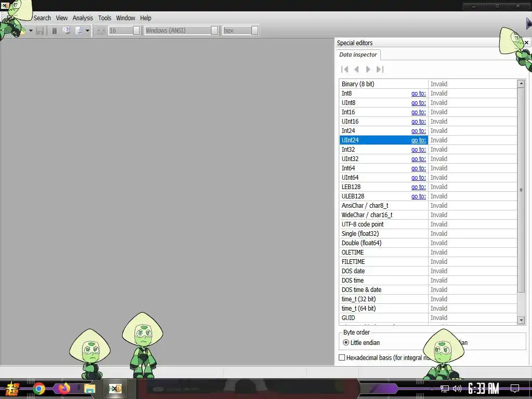
Task: Select the time_t (32 bit) row
Action: click(428, 299)
